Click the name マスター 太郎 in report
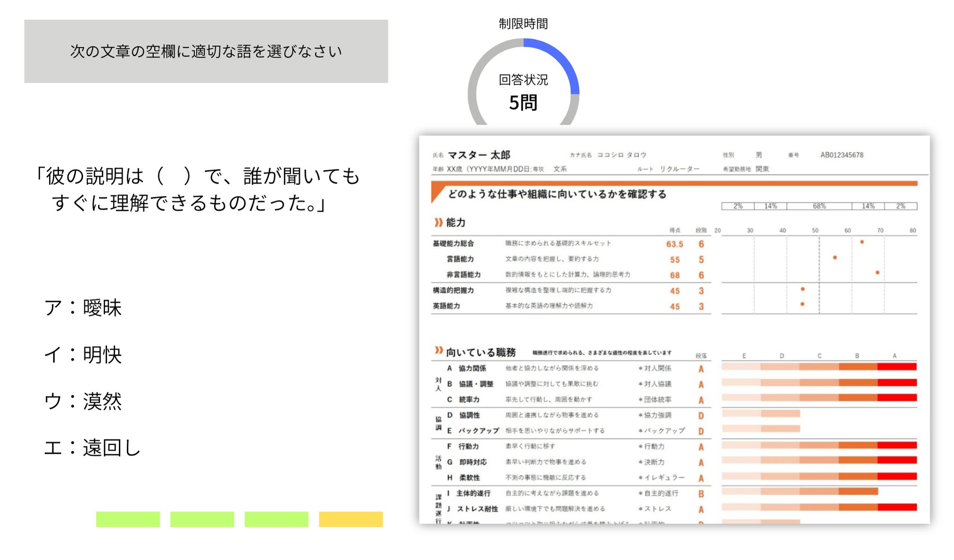Image resolution: width=954 pixels, height=560 pixels. click(x=479, y=155)
